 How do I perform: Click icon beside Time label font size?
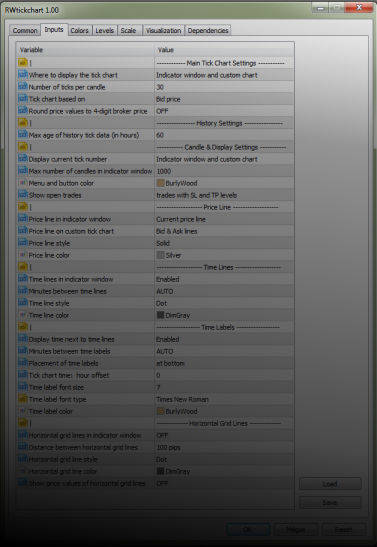pos(23,387)
